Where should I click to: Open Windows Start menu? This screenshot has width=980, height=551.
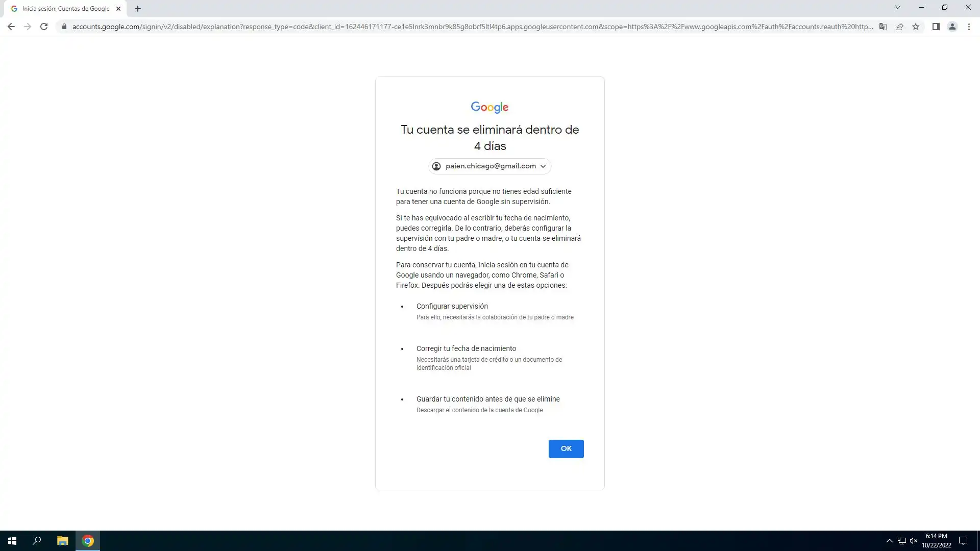[x=12, y=541]
